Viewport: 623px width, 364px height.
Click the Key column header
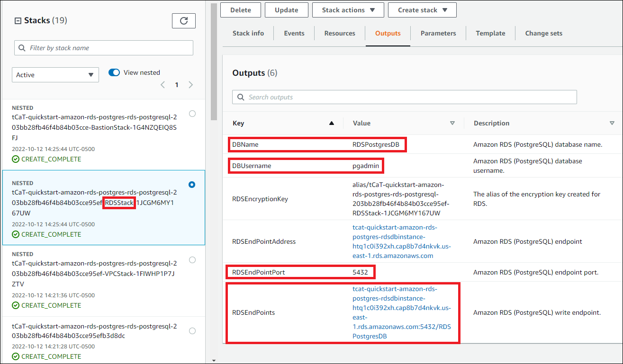(x=238, y=123)
